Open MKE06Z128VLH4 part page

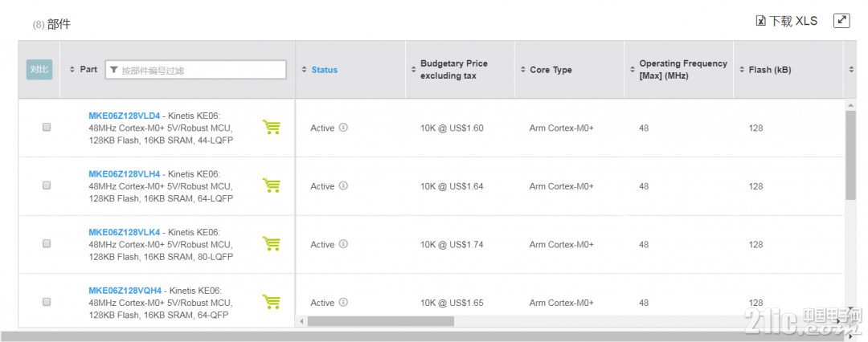[x=124, y=173]
